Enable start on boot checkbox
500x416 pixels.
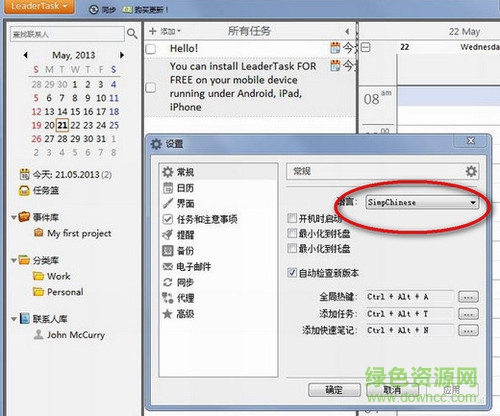coord(292,218)
